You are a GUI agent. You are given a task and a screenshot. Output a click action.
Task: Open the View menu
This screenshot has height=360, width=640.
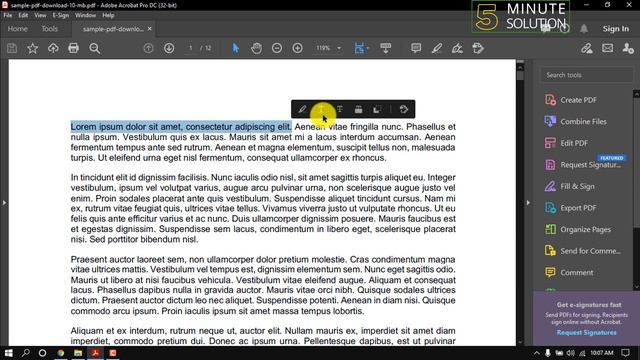tap(40, 15)
